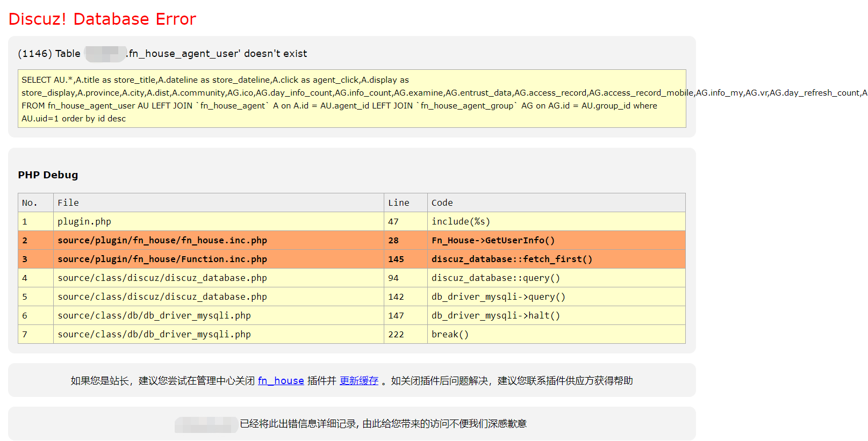Select db_driver_mysqli.php file in row 7
This screenshot has width=868, height=441.
click(219, 334)
